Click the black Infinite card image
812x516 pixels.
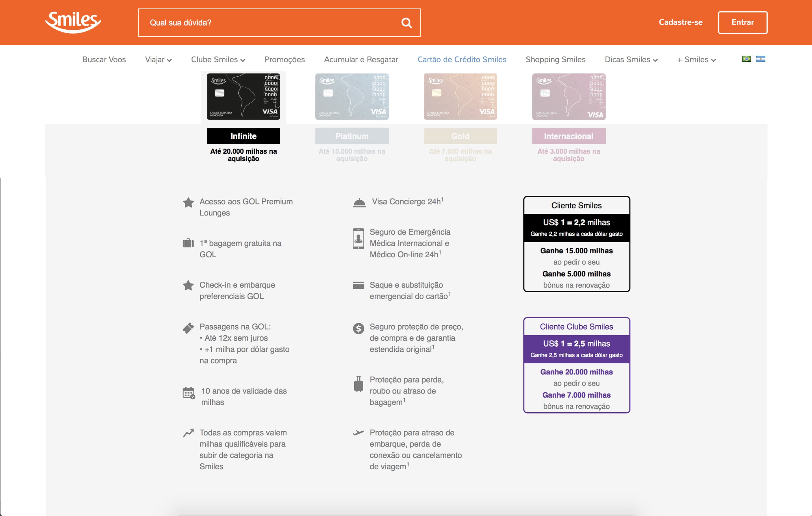pos(244,97)
